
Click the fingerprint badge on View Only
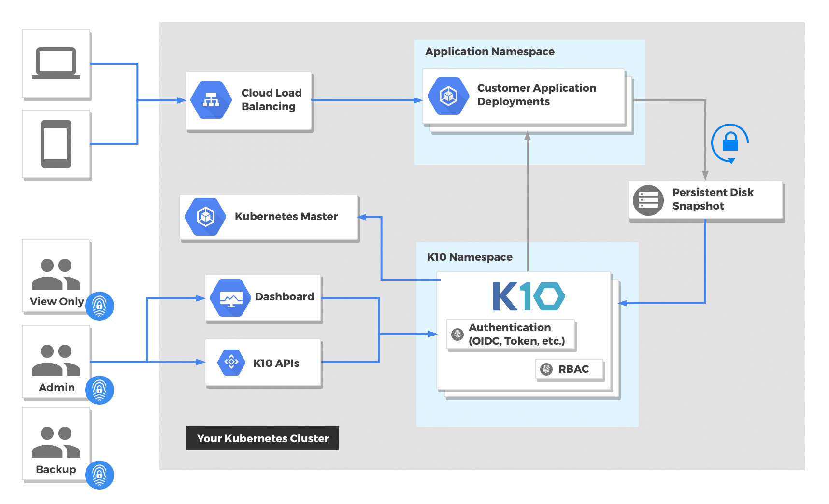point(100,306)
